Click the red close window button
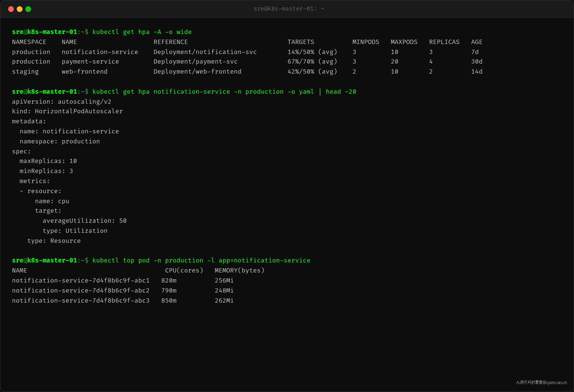The width and height of the screenshot is (574, 392). pos(11,9)
